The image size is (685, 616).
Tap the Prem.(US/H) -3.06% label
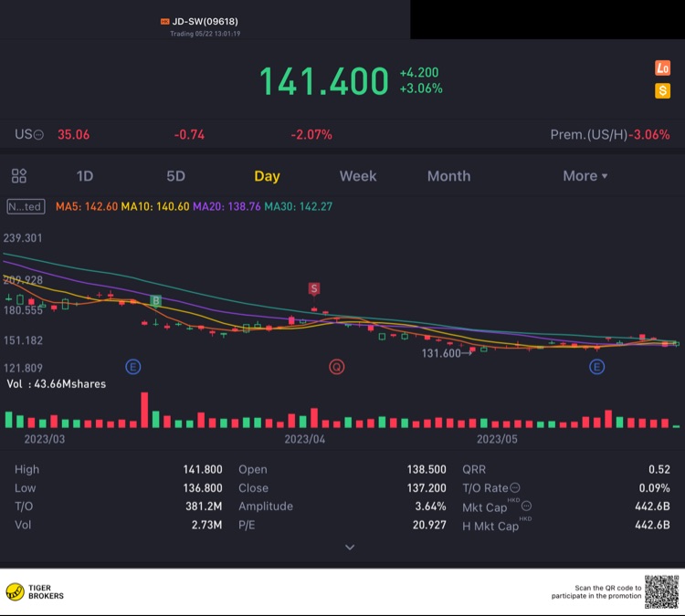610,134
